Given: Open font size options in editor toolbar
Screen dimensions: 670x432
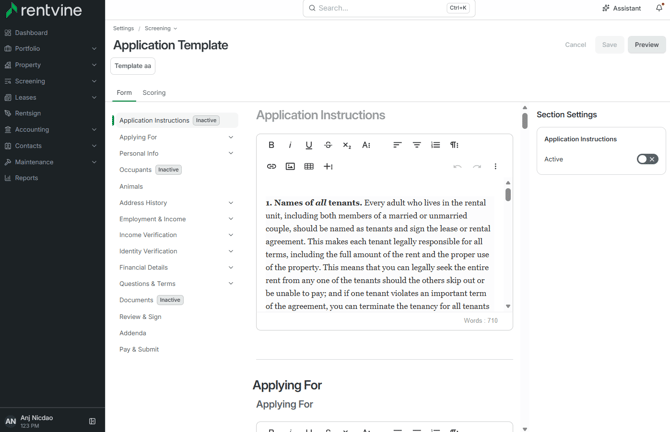Looking at the screenshot, I should coord(366,145).
